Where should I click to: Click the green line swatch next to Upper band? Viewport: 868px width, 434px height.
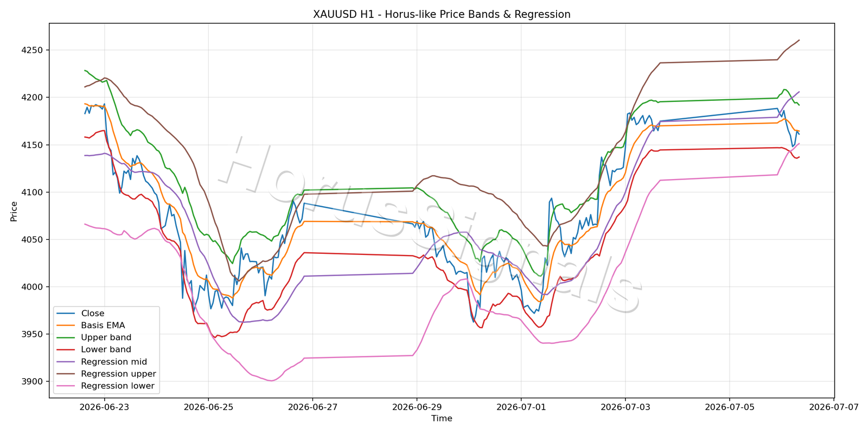66,337
